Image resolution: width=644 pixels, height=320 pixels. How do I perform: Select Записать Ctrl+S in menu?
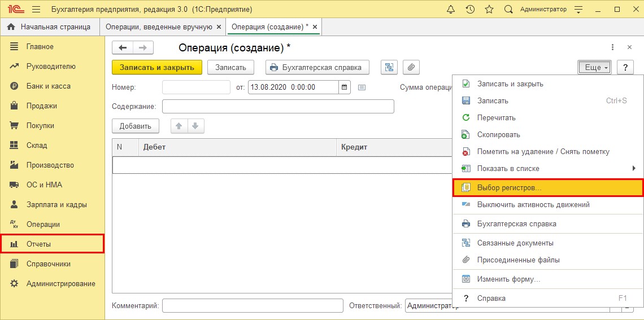(547, 100)
